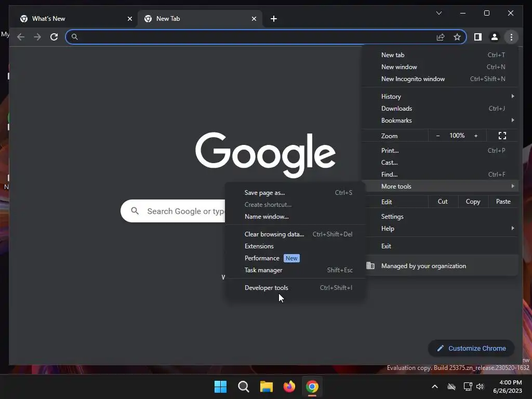This screenshot has width=532, height=399.
Task: Click the Google search box
Action: click(x=173, y=211)
